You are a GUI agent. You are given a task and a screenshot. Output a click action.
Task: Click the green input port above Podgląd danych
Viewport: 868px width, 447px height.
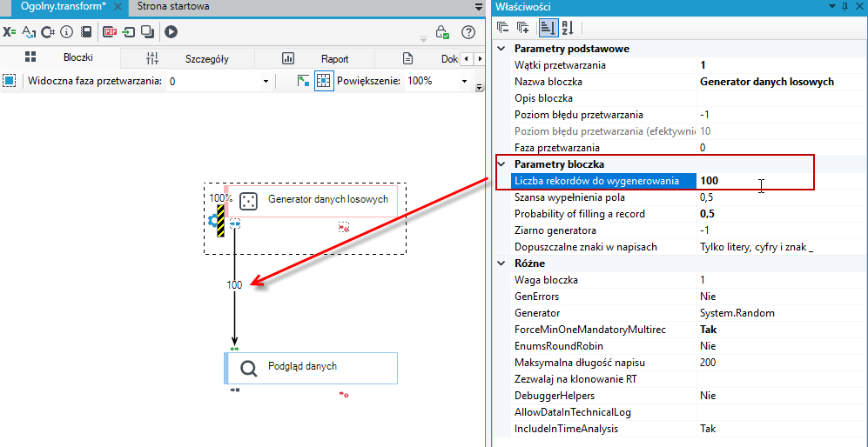(235, 349)
